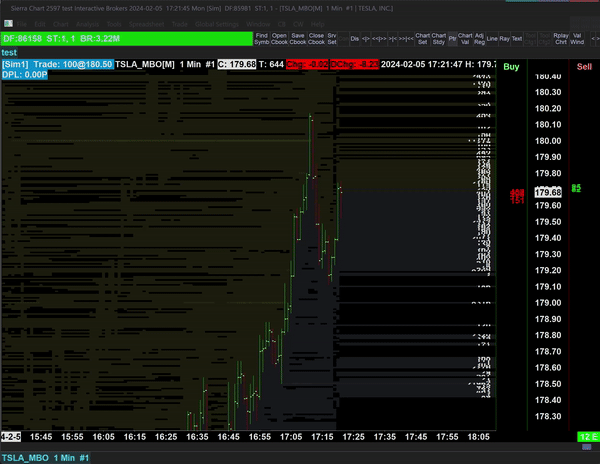This screenshot has width=600, height=464.
Task: Open the CW menu
Action: (x=298, y=24)
